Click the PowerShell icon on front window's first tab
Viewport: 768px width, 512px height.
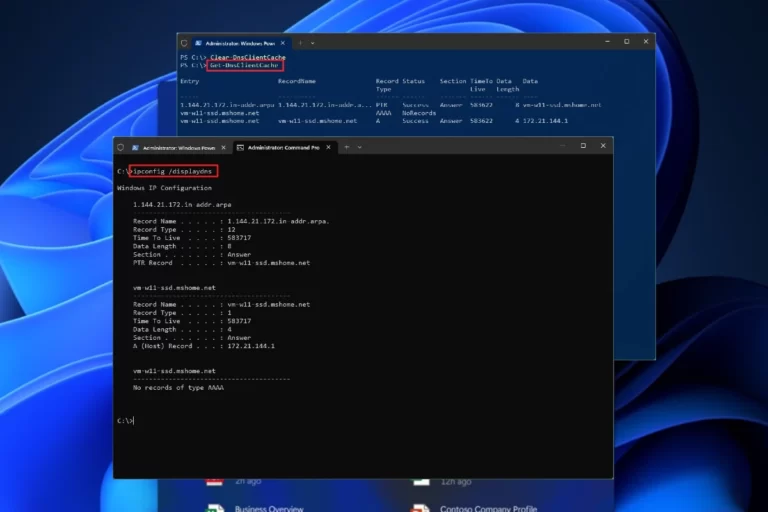tap(136, 147)
